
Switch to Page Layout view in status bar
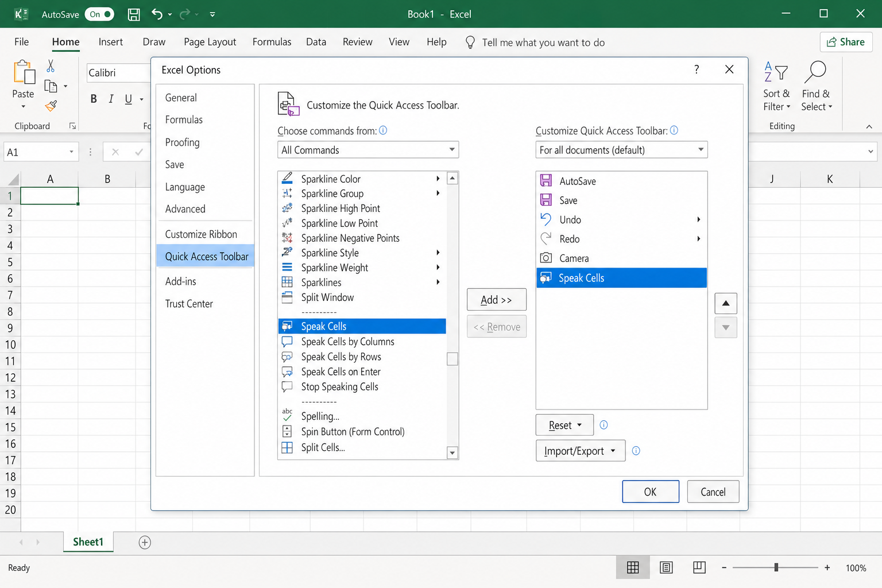666,568
